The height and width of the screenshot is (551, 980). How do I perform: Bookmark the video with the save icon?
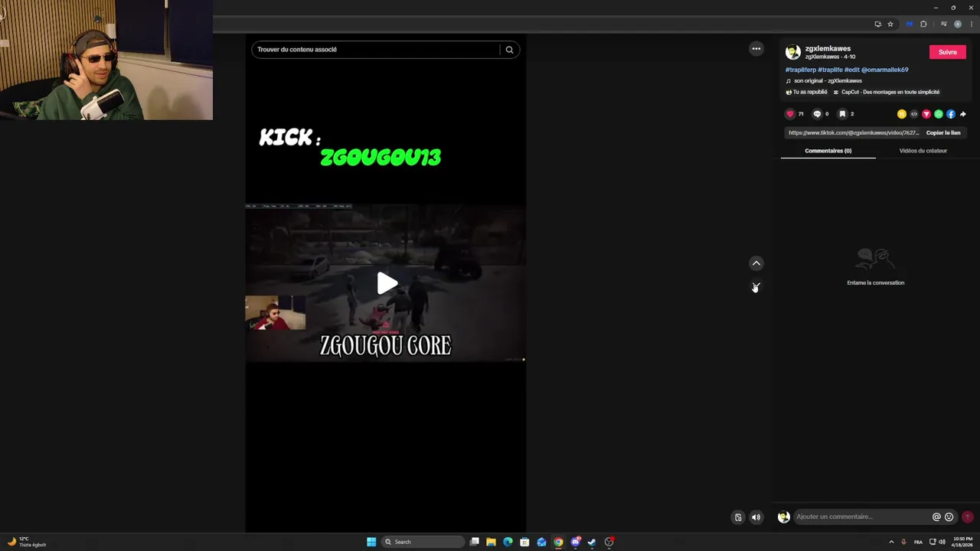click(x=842, y=114)
